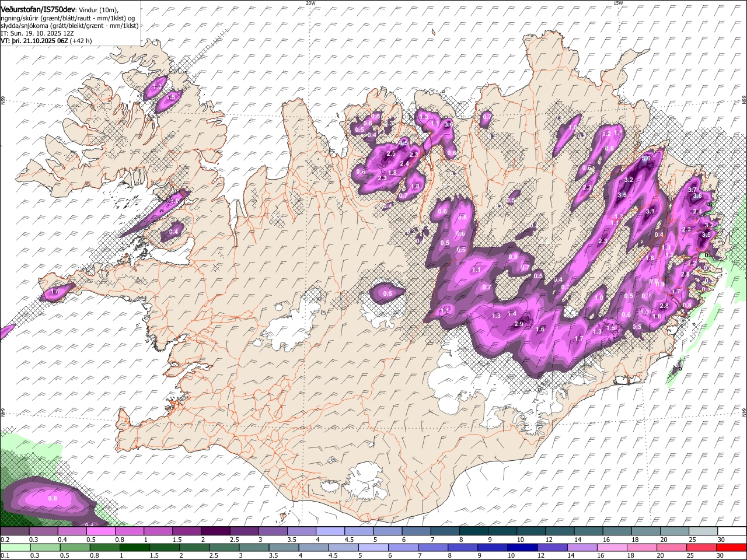The width and height of the screenshot is (747, 560).
Task: Pick the light lavender 4–4.5 swatch in upper legend
Action: click(330, 531)
